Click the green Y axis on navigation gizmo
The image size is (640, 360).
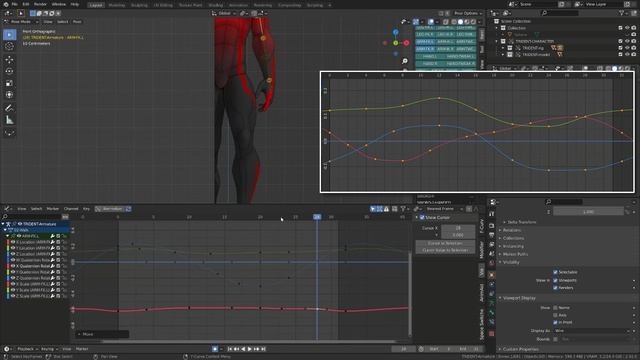[x=396, y=43]
